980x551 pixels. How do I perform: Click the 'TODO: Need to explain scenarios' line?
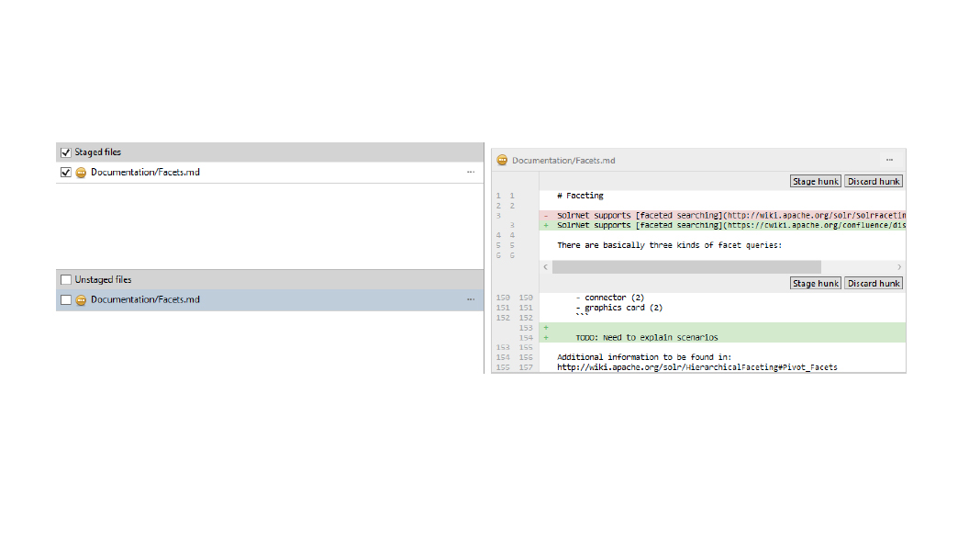pos(647,338)
